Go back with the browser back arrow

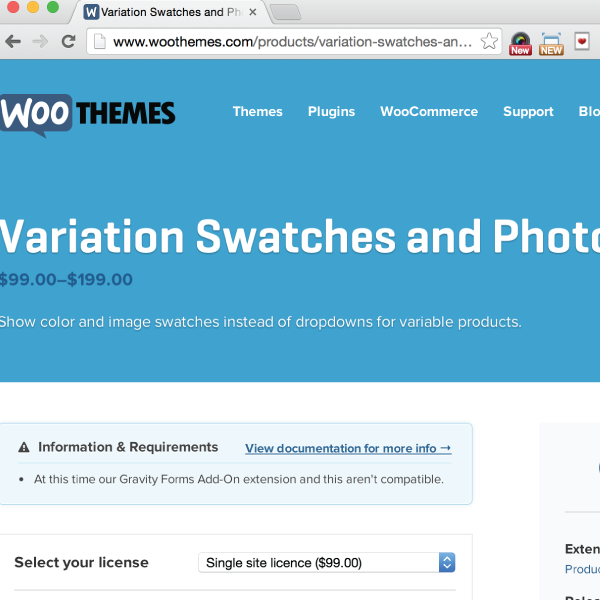point(13,41)
